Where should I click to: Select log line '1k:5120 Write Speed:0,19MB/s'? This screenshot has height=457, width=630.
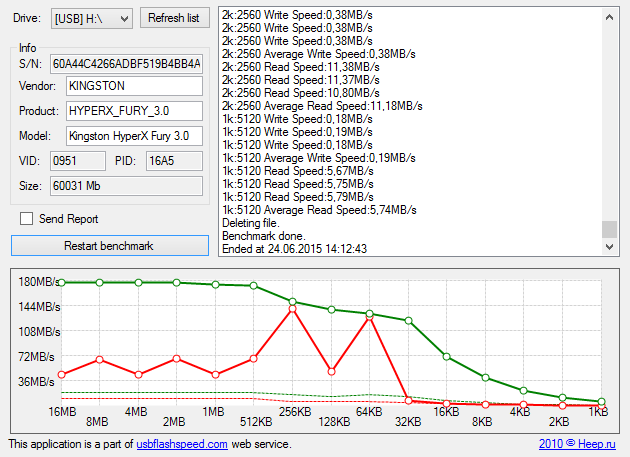coord(297,132)
